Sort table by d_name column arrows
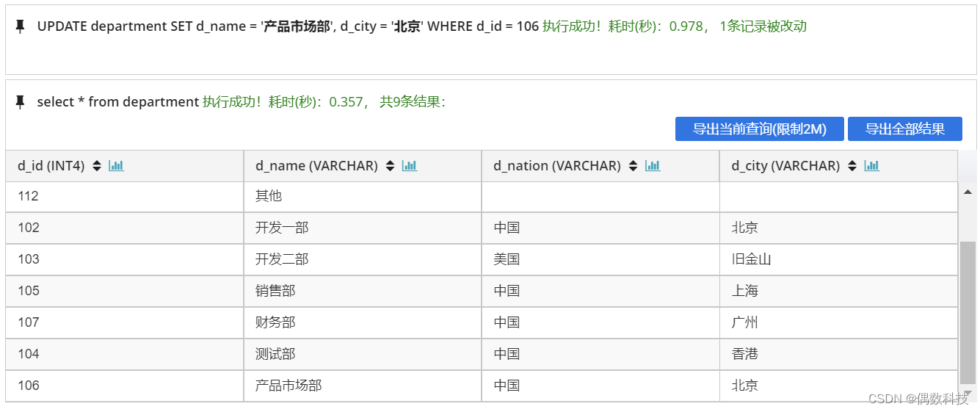The width and height of the screenshot is (980, 412). tap(390, 166)
